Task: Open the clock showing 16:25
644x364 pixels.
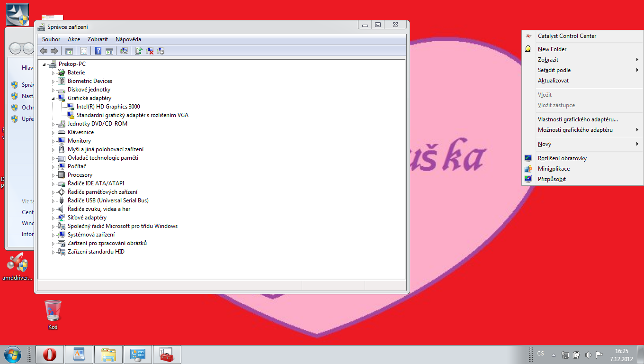Action: [621, 355]
